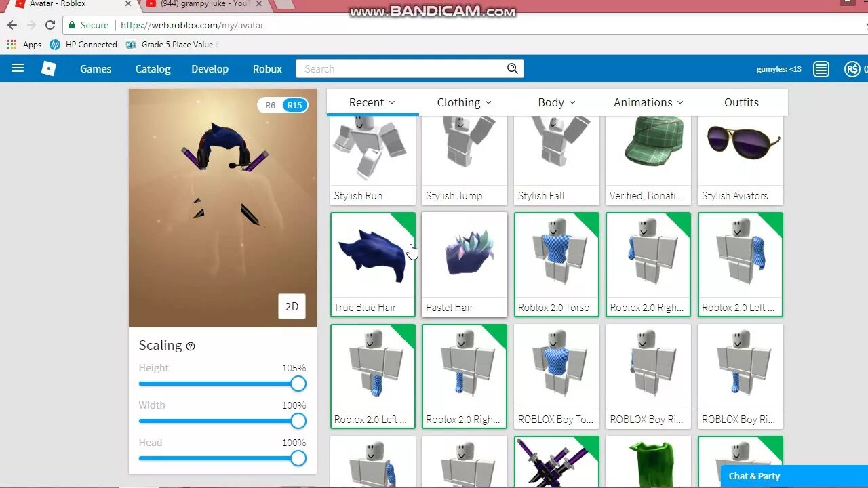868x488 pixels.
Task: Switch to the grampy luke YouTube tab
Action: click(203, 4)
